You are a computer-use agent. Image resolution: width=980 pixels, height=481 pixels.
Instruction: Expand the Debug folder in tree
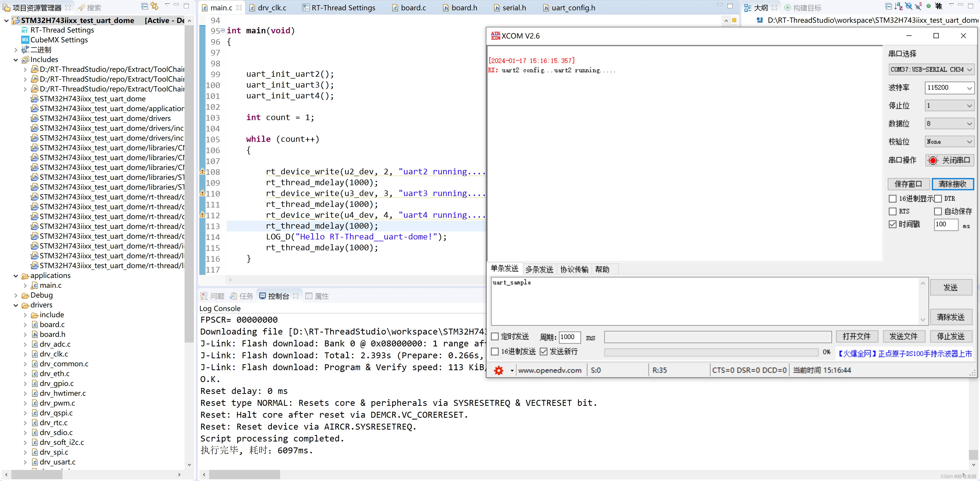click(x=16, y=295)
